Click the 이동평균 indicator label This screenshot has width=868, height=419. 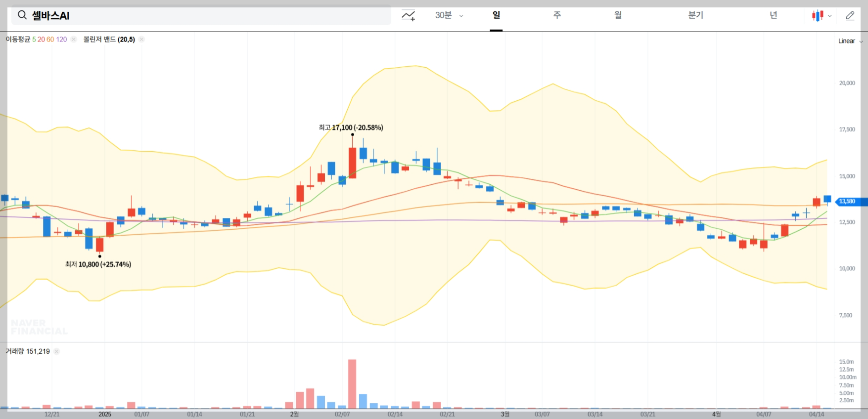[x=18, y=40]
